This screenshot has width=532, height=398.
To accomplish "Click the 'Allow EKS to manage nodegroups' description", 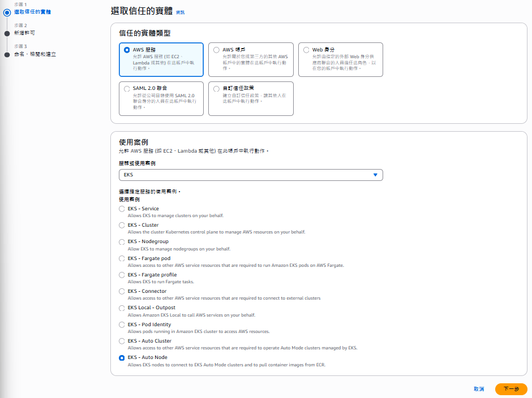I will tap(179, 249).
